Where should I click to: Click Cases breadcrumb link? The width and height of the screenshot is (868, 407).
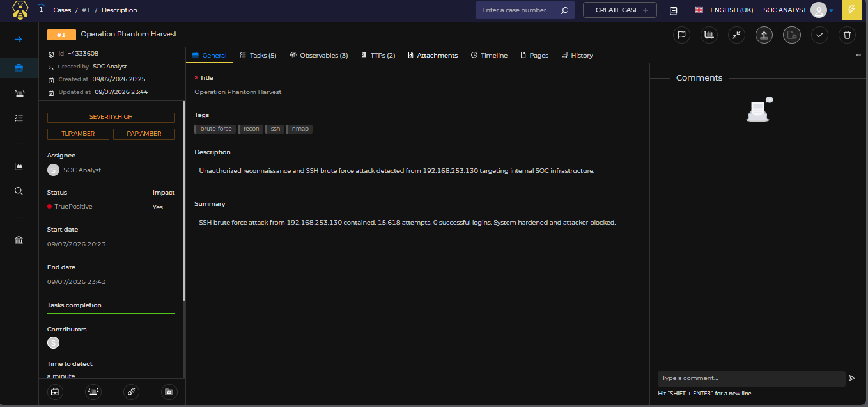pos(62,10)
